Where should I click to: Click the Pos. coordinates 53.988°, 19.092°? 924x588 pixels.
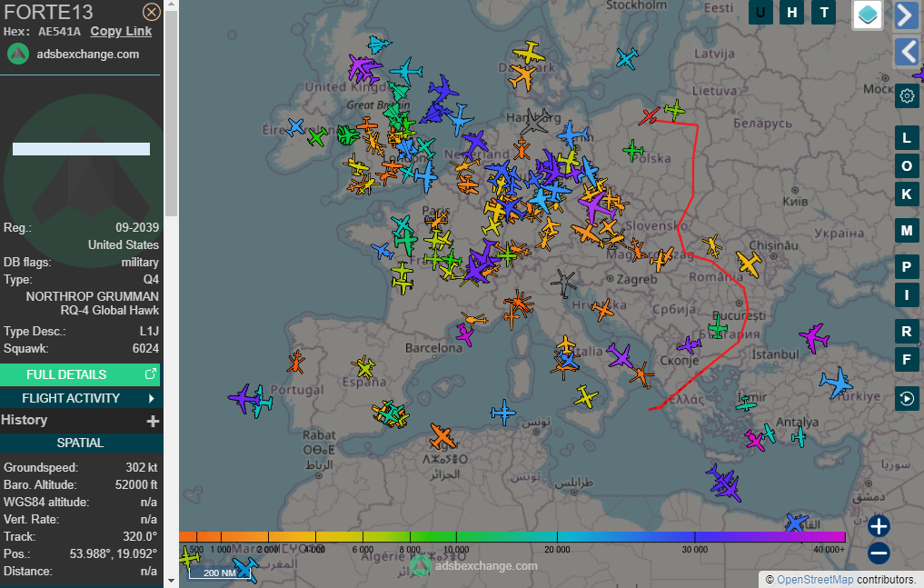(x=114, y=553)
